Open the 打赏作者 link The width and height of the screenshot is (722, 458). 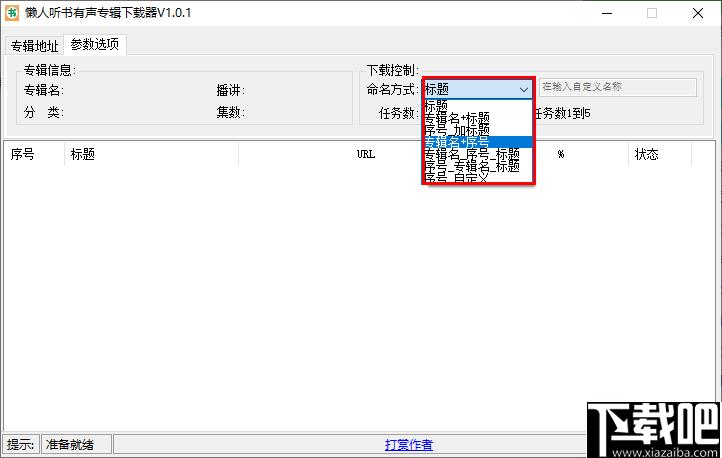408,445
